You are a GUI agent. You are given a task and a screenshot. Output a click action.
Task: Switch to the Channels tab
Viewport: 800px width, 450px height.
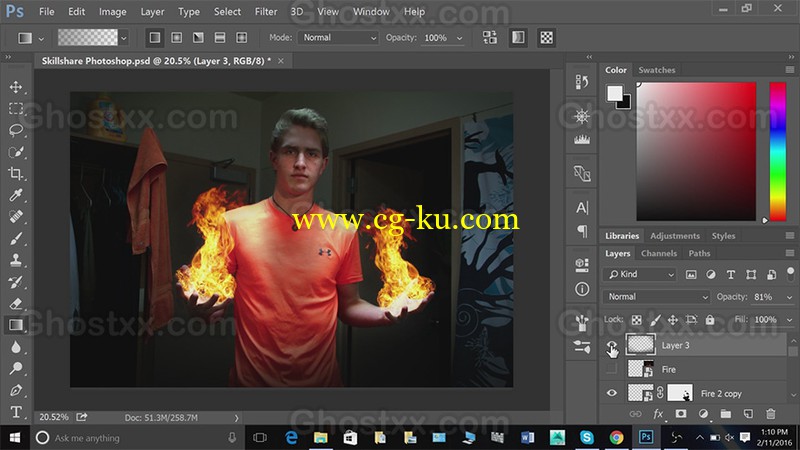[x=659, y=253]
